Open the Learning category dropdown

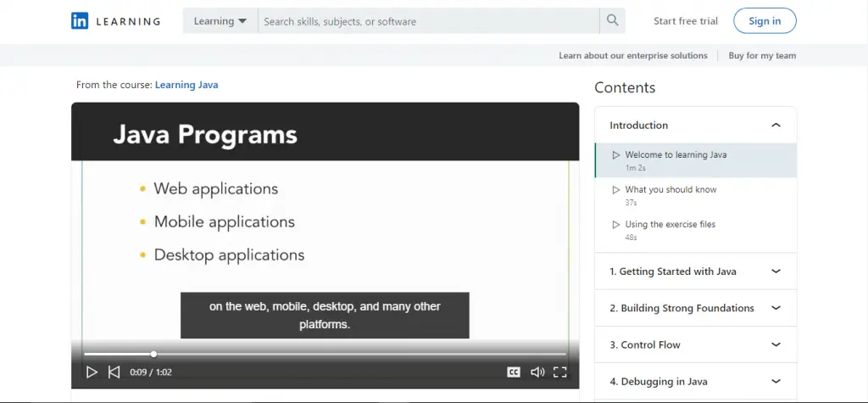pyautogui.click(x=220, y=21)
